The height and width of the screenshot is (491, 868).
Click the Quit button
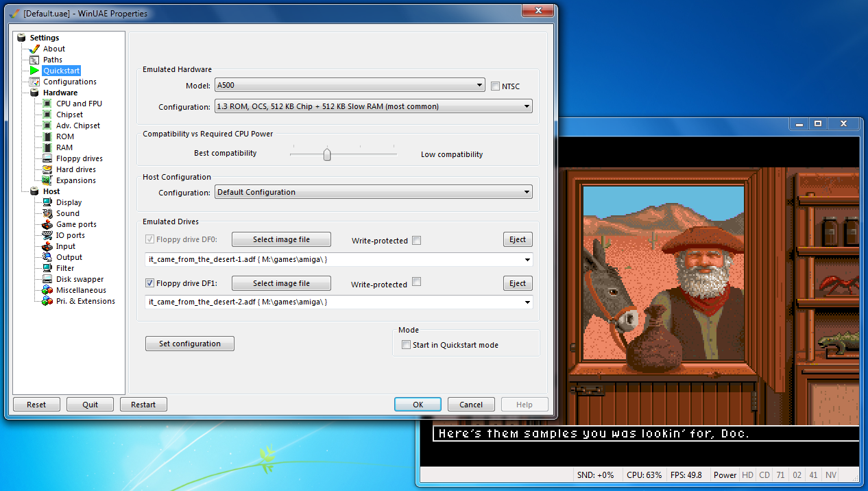pos(90,405)
